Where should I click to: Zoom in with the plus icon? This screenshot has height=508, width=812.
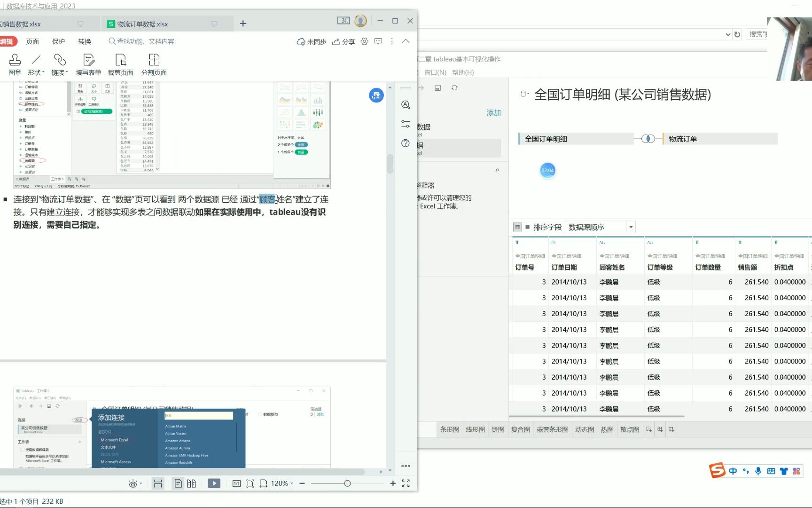point(393,484)
